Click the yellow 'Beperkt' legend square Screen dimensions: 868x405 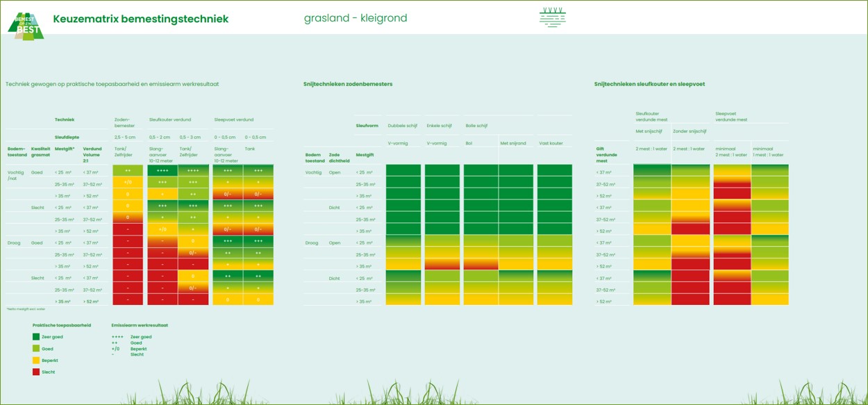[x=36, y=361]
